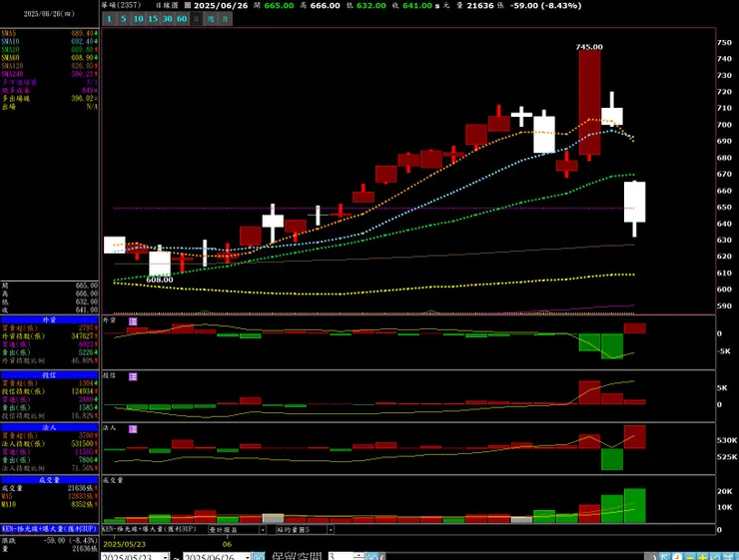Select the 30-minute timeframe button

pos(168,19)
